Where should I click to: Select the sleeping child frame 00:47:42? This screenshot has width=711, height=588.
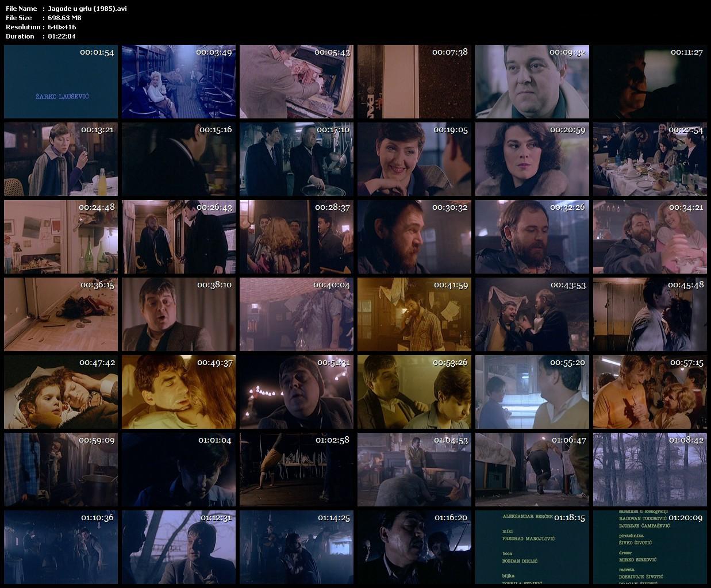point(61,392)
